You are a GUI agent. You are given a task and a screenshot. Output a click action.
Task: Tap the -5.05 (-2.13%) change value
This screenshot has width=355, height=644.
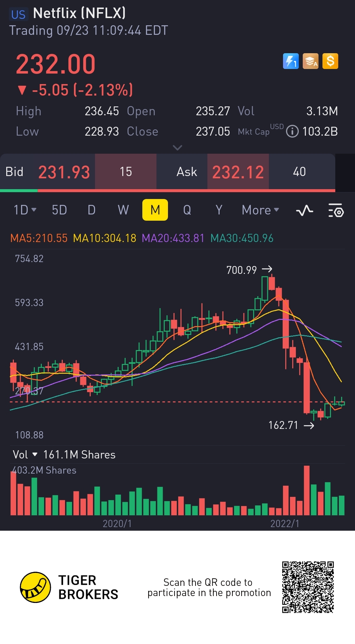(82, 90)
